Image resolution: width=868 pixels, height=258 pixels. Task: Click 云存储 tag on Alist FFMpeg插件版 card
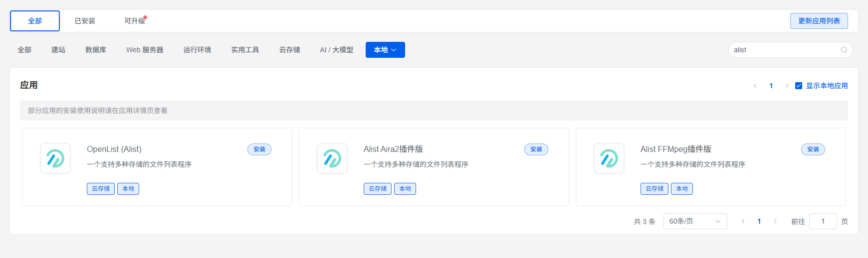pos(654,189)
